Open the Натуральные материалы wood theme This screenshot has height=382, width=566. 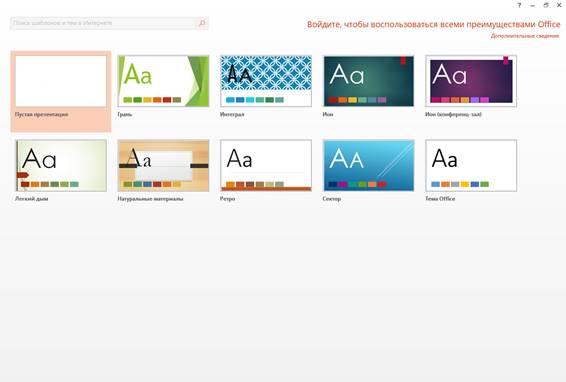click(x=163, y=165)
